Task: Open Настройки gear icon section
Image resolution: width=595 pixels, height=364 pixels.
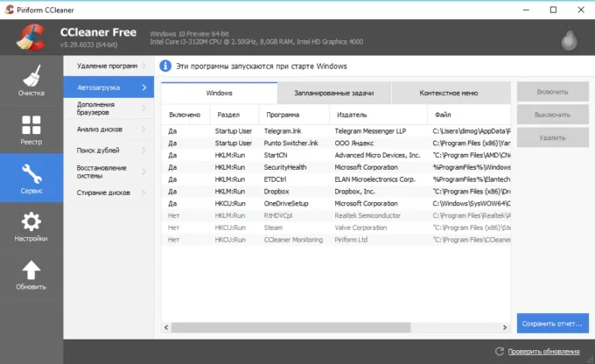Action: point(31,227)
